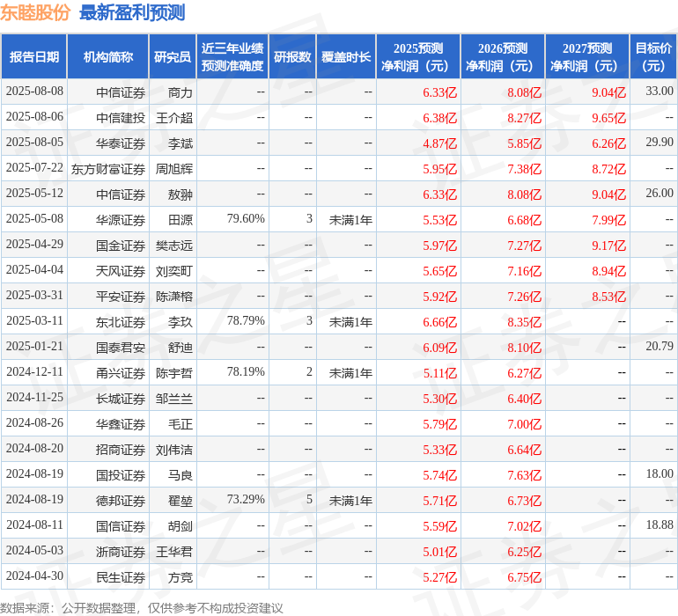Select institution 德邦证券
The width and height of the screenshot is (678, 616).
tap(121, 501)
